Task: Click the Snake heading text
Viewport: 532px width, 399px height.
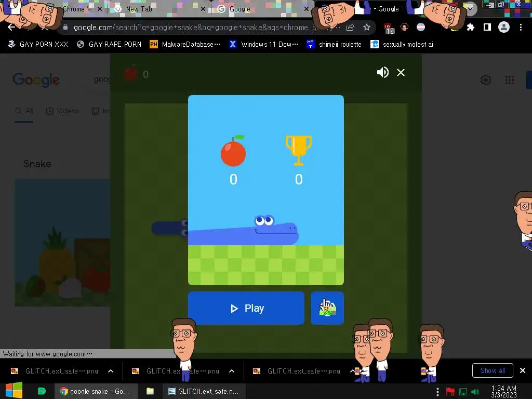Action: pos(37,164)
